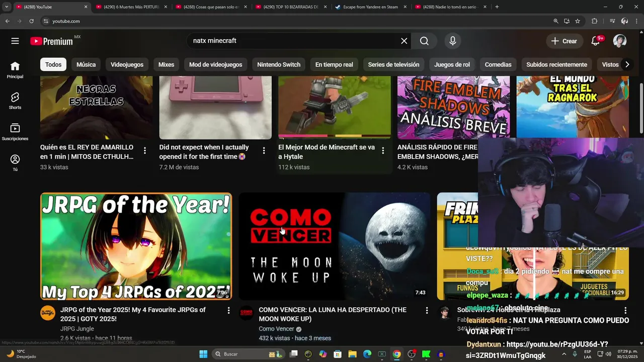Show hidden system tray icons
The image size is (644, 362).
pos(564,354)
